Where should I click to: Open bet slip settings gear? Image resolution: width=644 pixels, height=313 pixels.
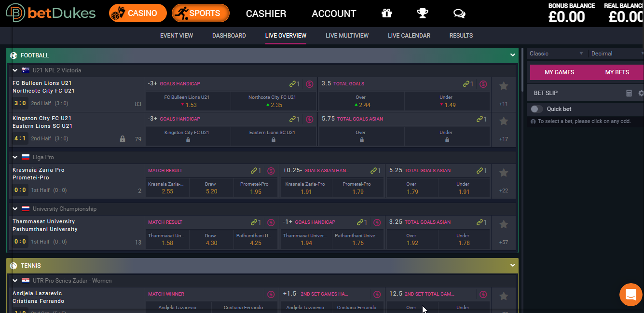641,93
